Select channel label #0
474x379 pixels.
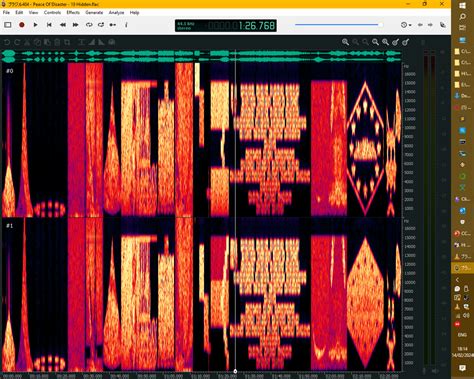(10, 71)
